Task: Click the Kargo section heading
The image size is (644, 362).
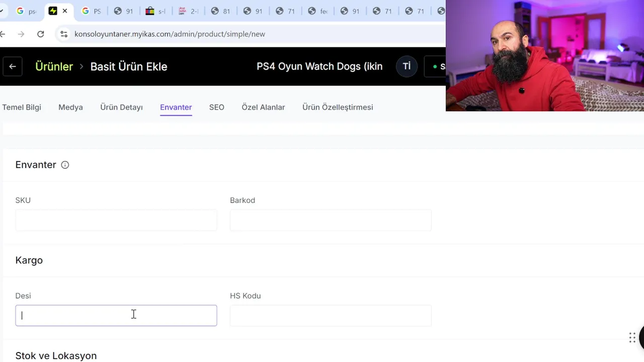Action: coord(29,260)
